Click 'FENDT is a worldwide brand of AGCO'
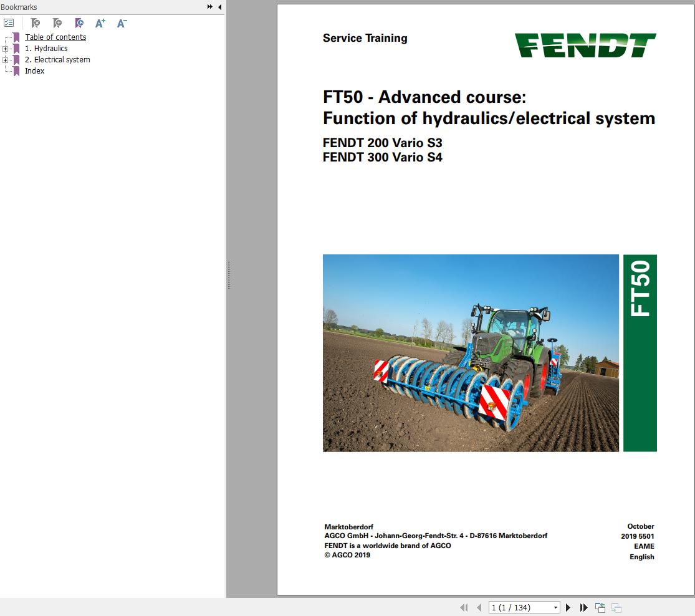The height and width of the screenshot is (616, 695). [387, 546]
